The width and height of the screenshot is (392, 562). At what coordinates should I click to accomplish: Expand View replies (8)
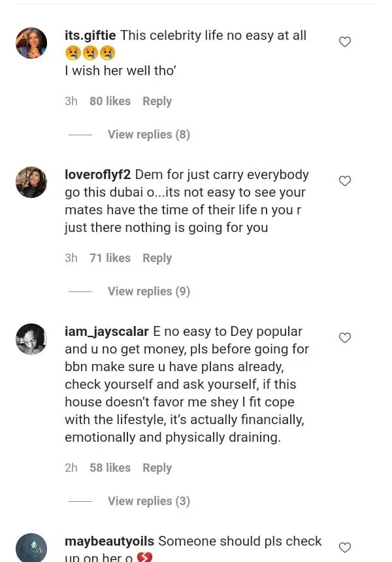[149, 135]
